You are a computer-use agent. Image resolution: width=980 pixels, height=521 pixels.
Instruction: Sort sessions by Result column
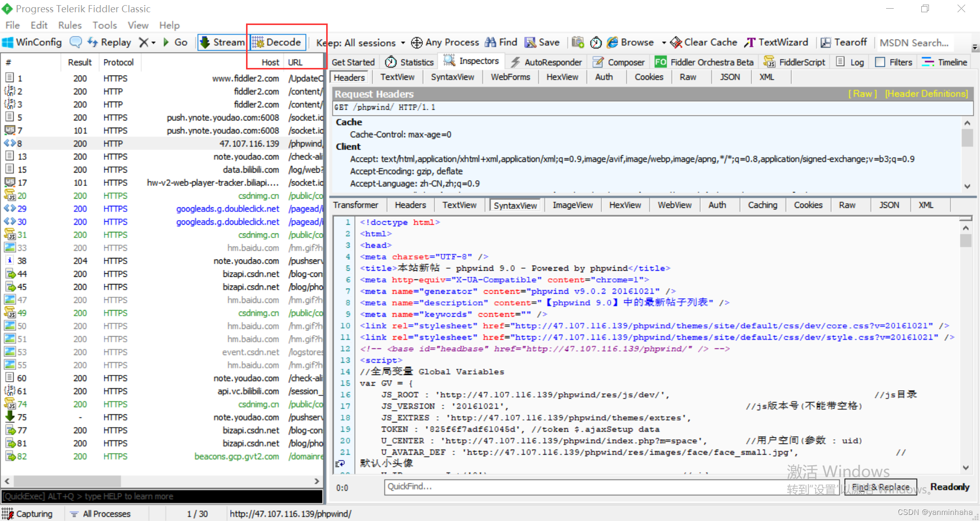pos(80,62)
